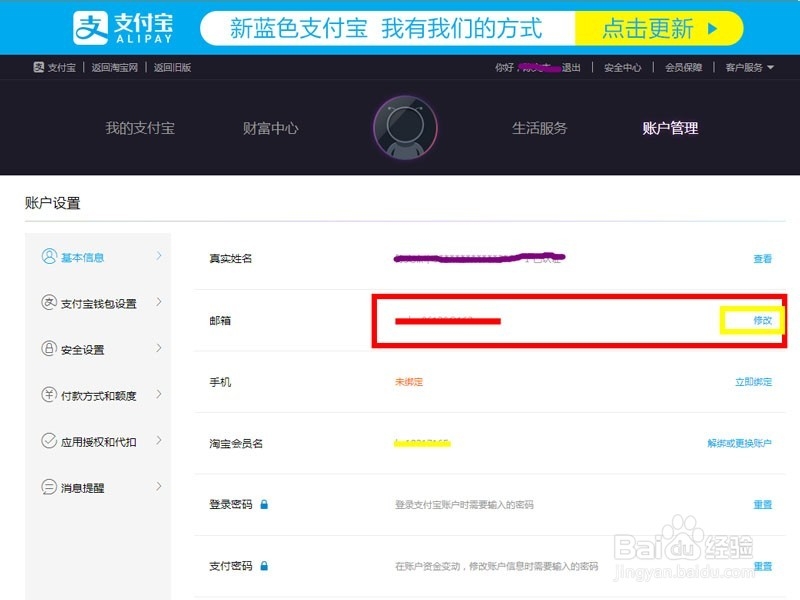Viewport: 800px width, 600px height.
Task: Click the 消息提醒 chat bubble icon
Action: click(x=48, y=487)
